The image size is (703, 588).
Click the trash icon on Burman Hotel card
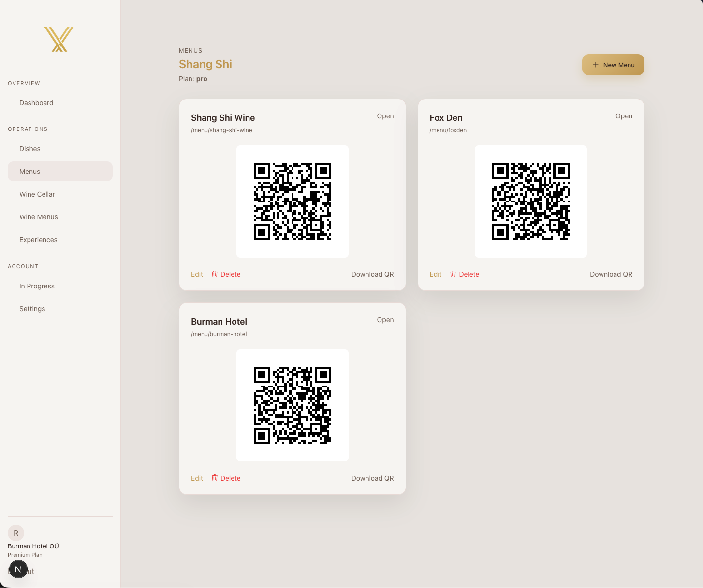point(215,478)
